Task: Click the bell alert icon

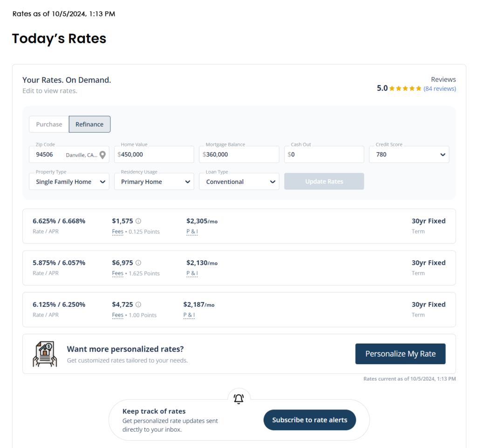Action: pyautogui.click(x=239, y=399)
